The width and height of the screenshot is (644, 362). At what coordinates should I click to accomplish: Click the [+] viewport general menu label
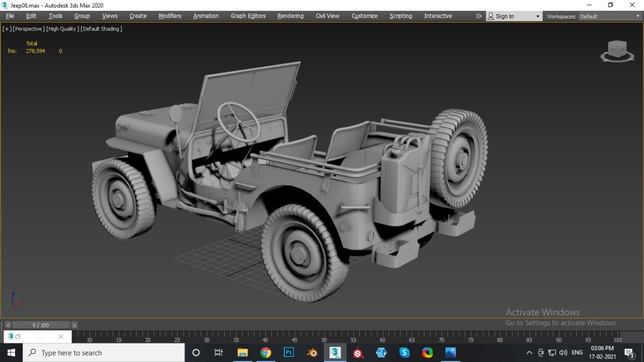pyautogui.click(x=7, y=29)
